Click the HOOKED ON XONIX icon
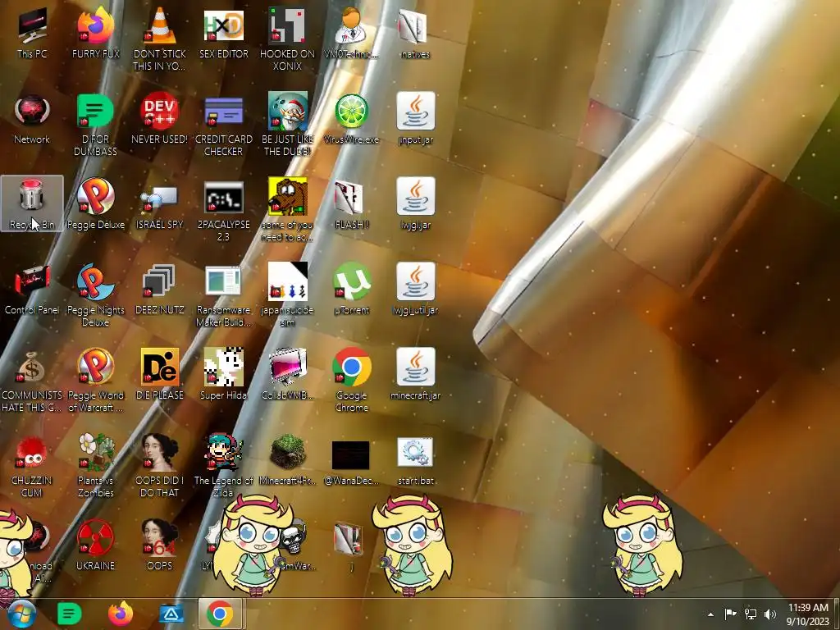This screenshot has width=840, height=630. pos(288,39)
